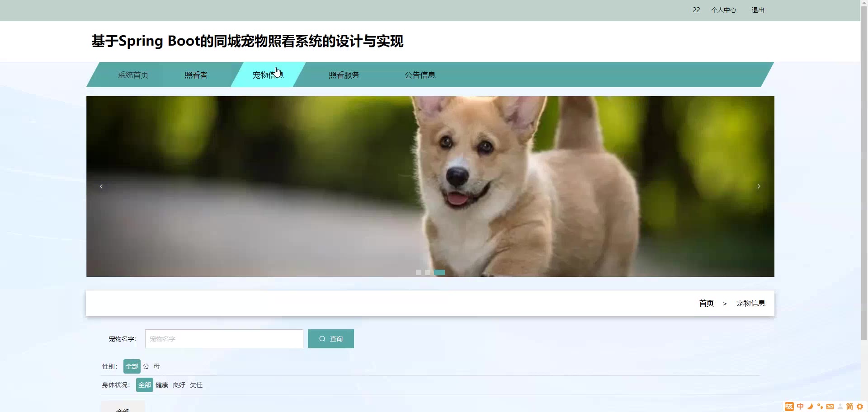Click the next slide arrow on banner
Image resolution: width=868 pixels, height=412 pixels.
(759, 186)
